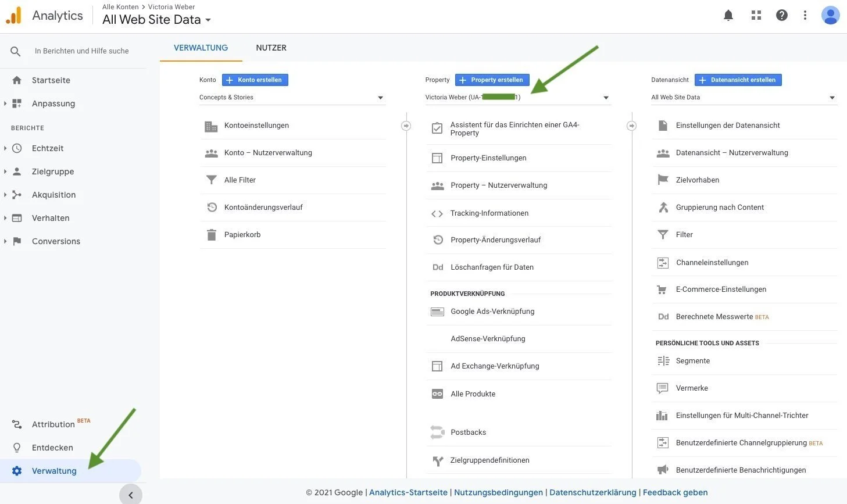Click the Feedback geben footer link

[x=675, y=492]
